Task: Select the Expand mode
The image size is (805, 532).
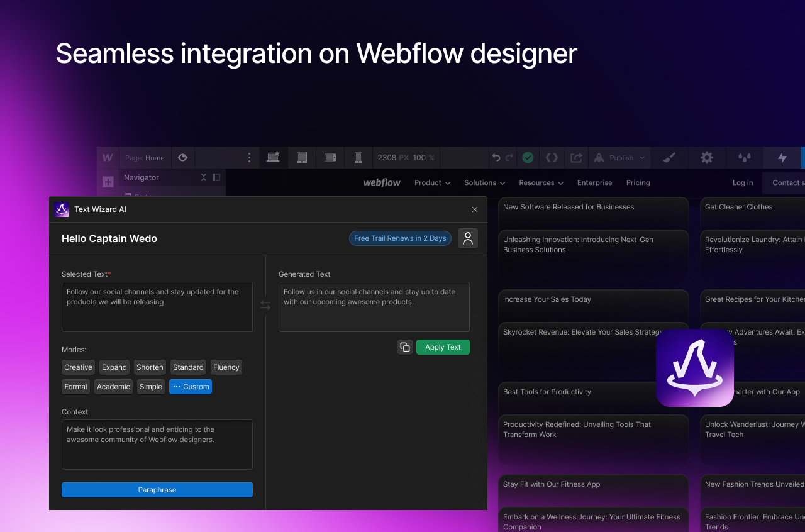Action: (114, 367)
